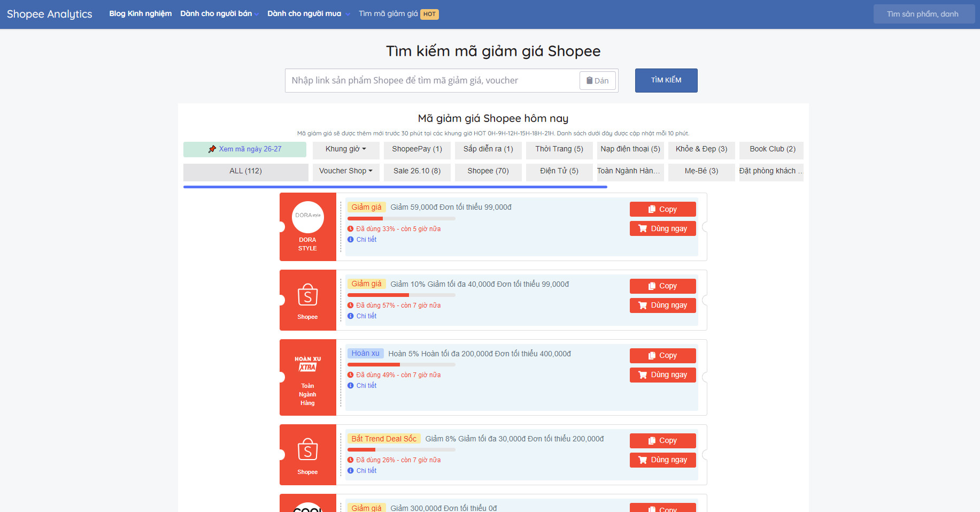The width and height of the screenshot is (980, 512).
Task: Select Nạp điện thoại (5) tab
Action: click(630, 149)
